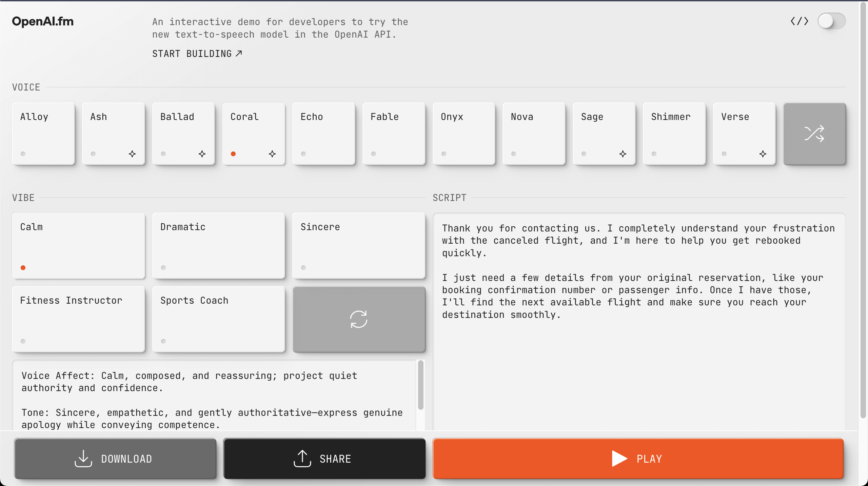Open the START BUILDING link
868x486 pixels.
pos(197,54)
